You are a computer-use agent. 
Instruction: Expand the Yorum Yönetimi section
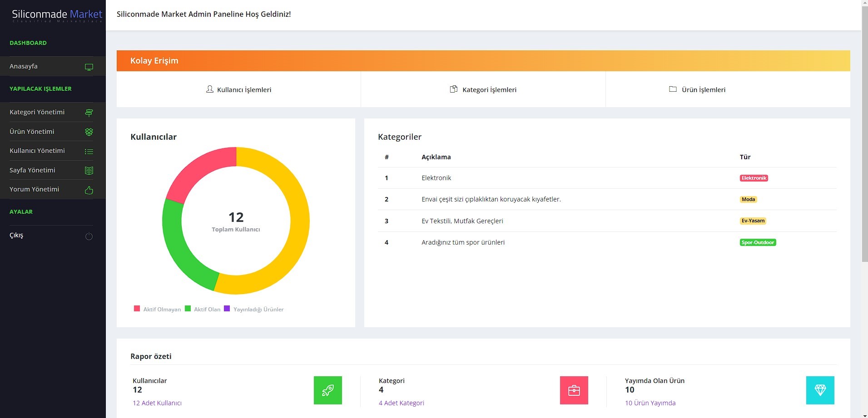pyautogui.click(x=35, y=189)
